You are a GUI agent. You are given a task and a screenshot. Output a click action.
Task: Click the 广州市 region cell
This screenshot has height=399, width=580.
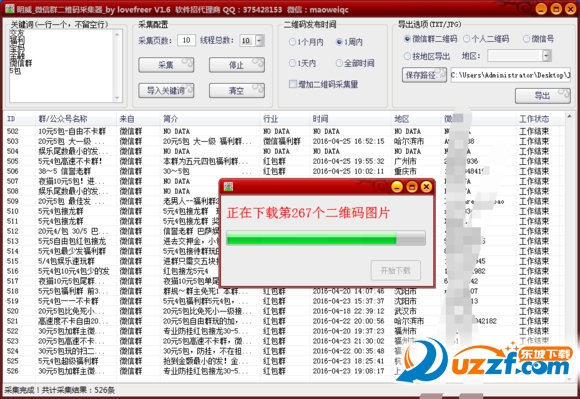pyautogui.click(x=405, y=161)
